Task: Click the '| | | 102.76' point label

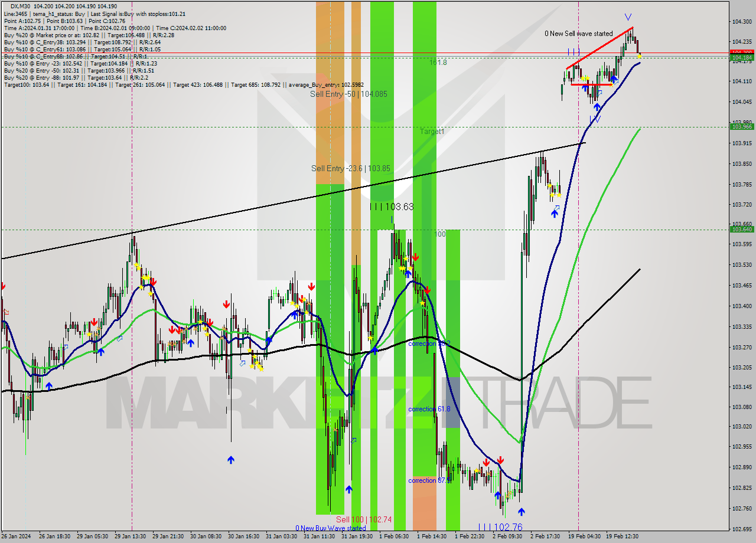Action: (x=500, y=527)
